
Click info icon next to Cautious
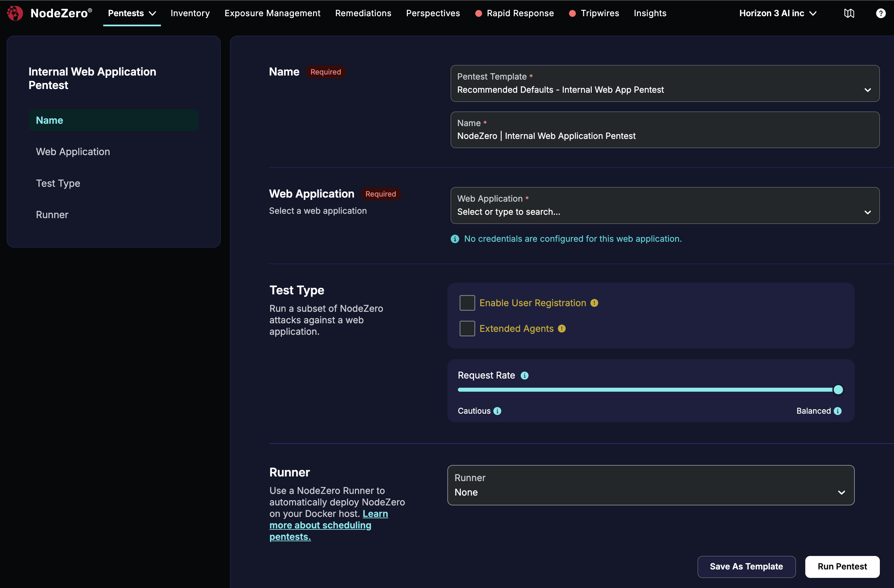pyautogui.click(x=497, y=411)
